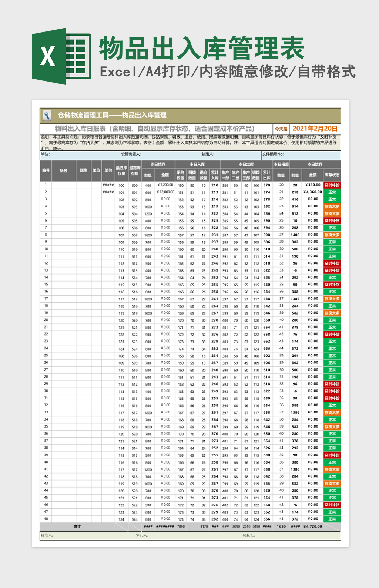Select the 品名 column header
The height and width of the screenshot is (588, 379).
coord(64,170)
